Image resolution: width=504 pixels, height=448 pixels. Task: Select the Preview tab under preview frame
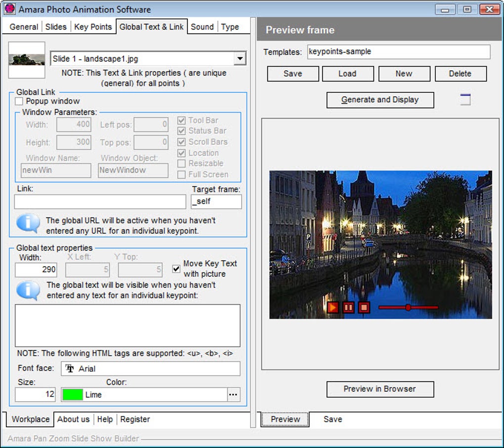click(x=285, y=419)
